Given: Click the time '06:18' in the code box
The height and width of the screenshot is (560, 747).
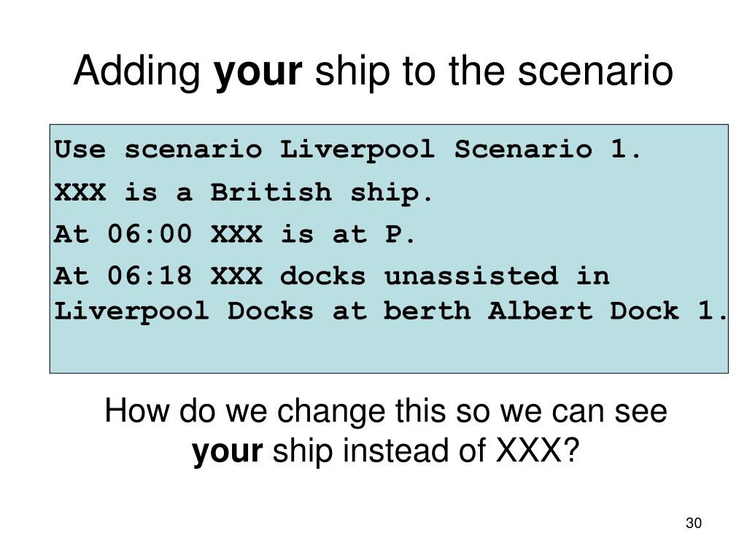Looking at the screenshot, I should (x=149, y=276).
